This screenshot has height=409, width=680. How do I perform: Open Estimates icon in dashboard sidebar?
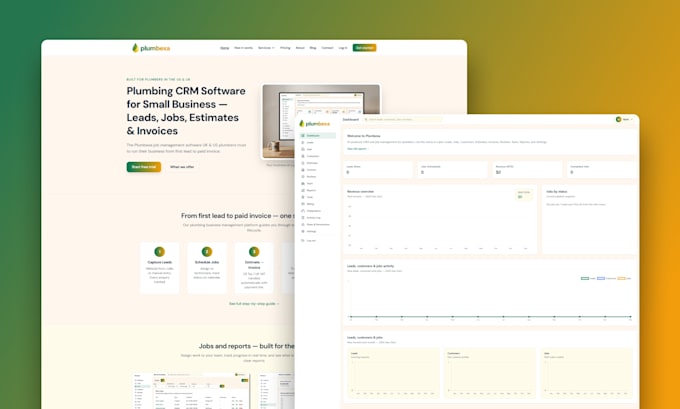coord(303,163)
